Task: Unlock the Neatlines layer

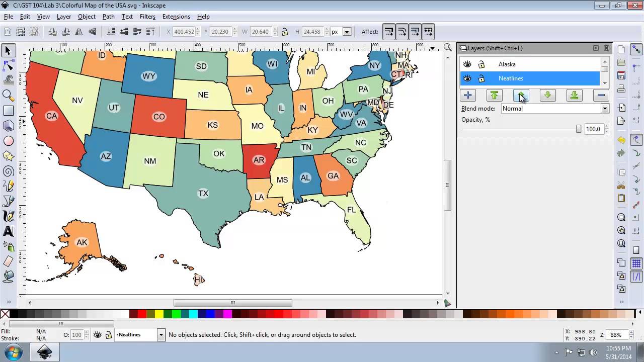Action: point(481,78)
